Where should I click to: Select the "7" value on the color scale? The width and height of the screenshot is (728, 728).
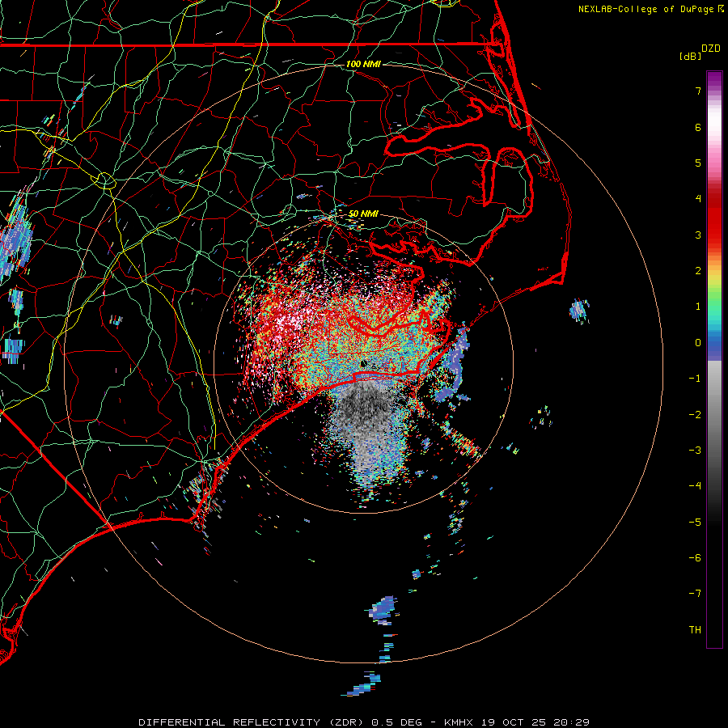pos(698,91)
